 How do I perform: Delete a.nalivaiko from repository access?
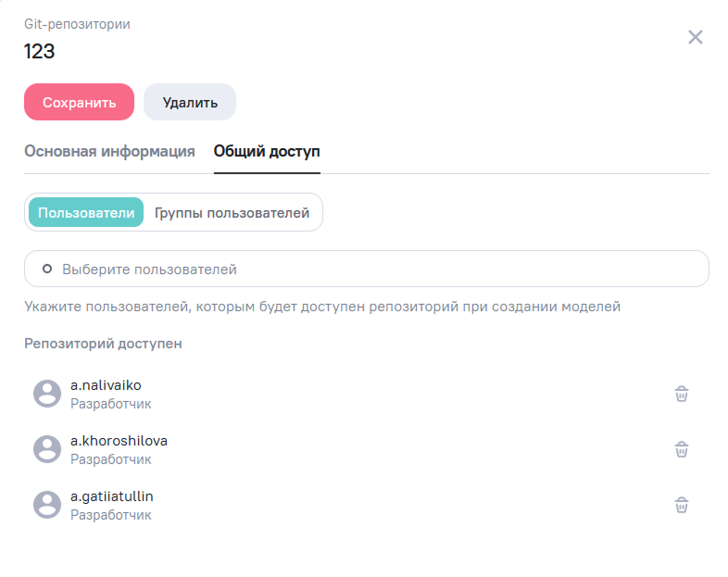point(681,394)
